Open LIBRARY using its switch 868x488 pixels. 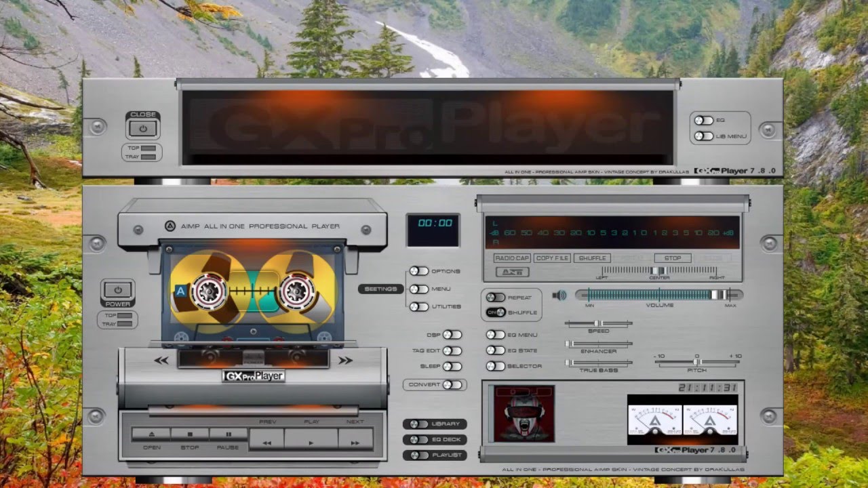[418, 424]
